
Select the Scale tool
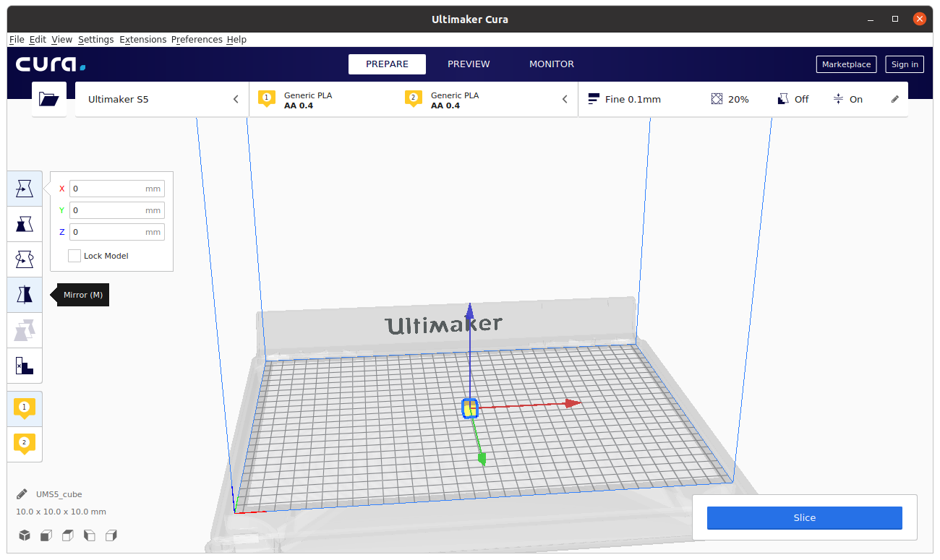point(25,224)
